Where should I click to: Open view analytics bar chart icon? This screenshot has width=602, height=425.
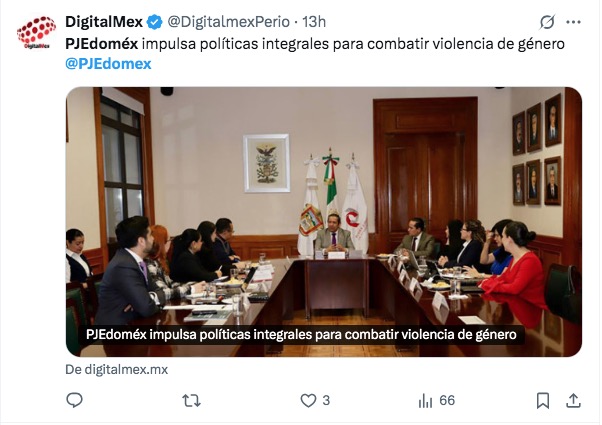(x=425, y=401)
